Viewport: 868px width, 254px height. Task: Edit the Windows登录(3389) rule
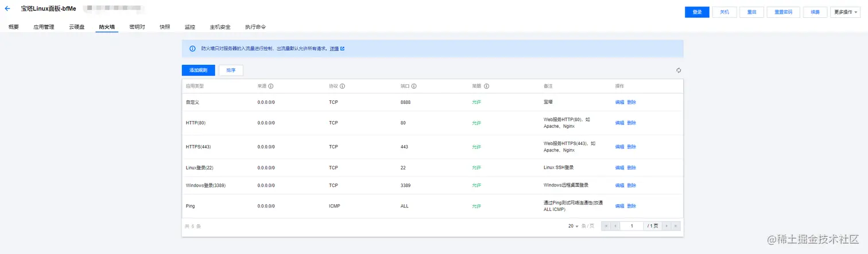click(619, 185)
